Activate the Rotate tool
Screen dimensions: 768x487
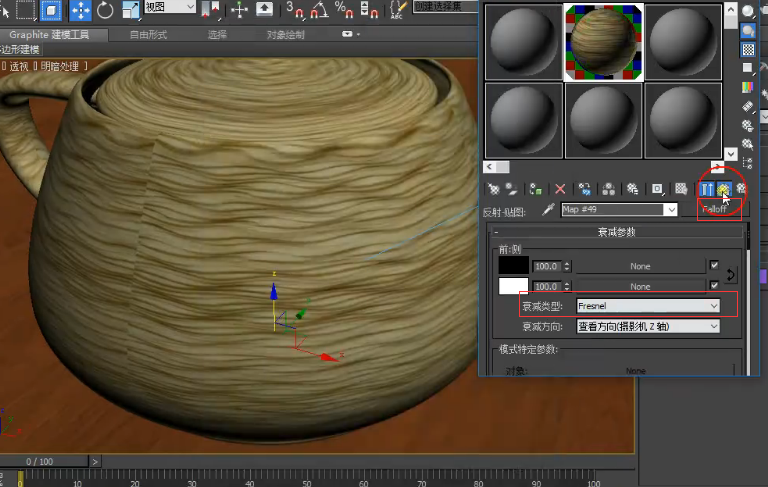[105, 11]
